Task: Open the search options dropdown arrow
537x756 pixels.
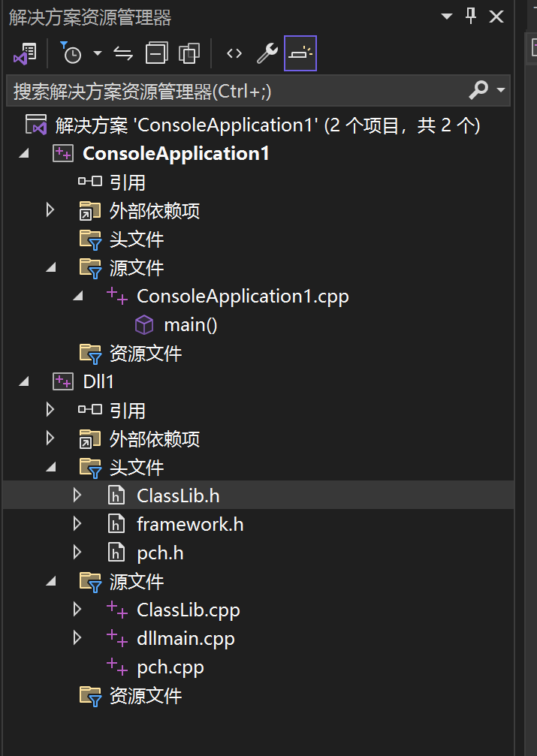Action: point(501,90)
